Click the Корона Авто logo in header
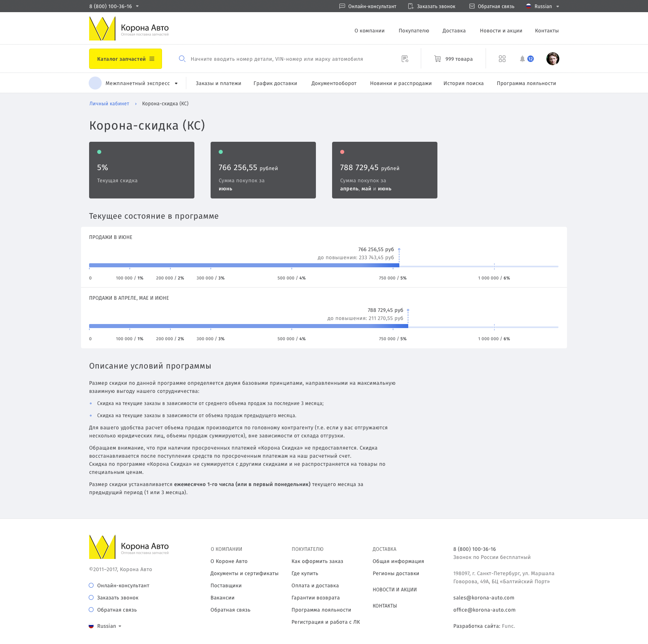Screen dimensions: 648x644 pos(129,28)
